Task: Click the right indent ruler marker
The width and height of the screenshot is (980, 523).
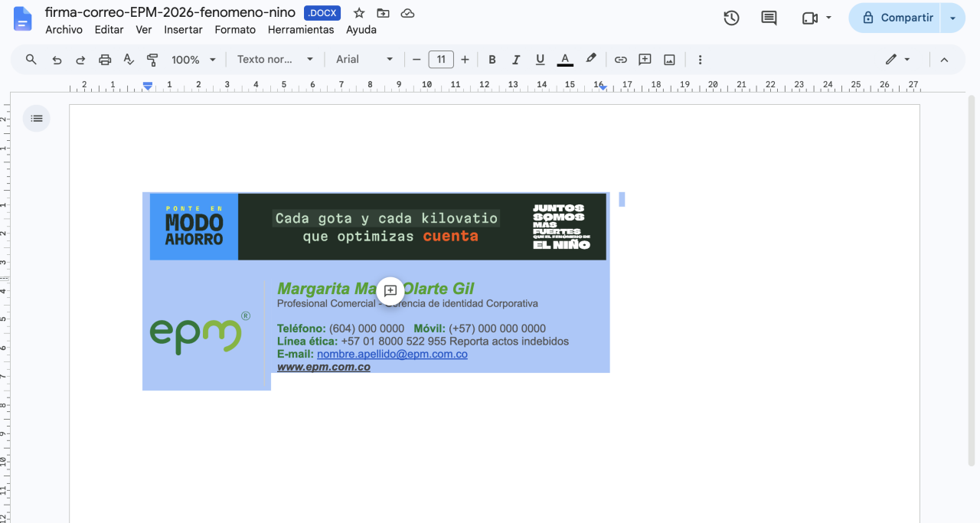Action: 603,87
